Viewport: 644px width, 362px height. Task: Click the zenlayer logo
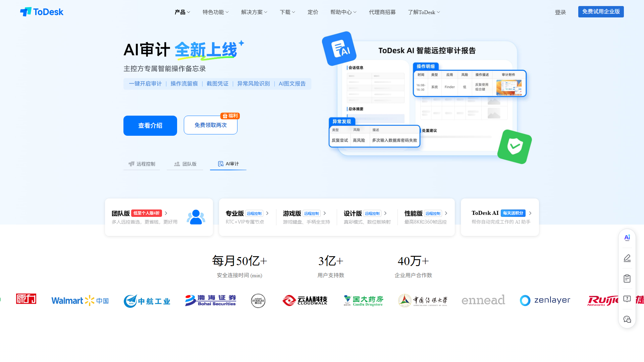point(545,300)
